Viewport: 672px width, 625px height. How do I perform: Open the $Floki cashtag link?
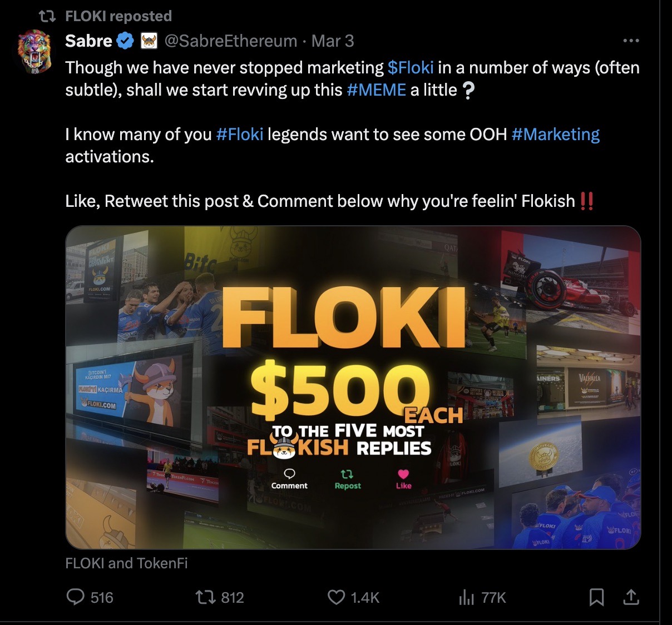411,68
